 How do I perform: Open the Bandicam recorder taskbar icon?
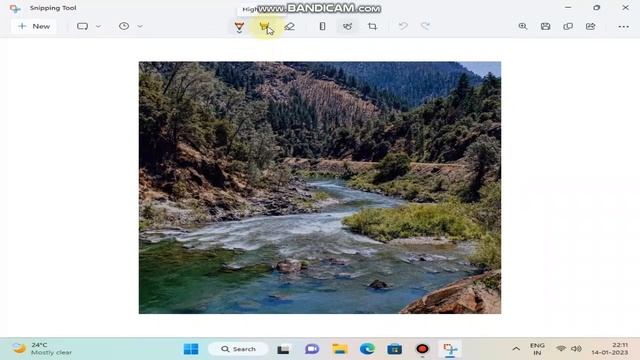(x=422, y=349)
